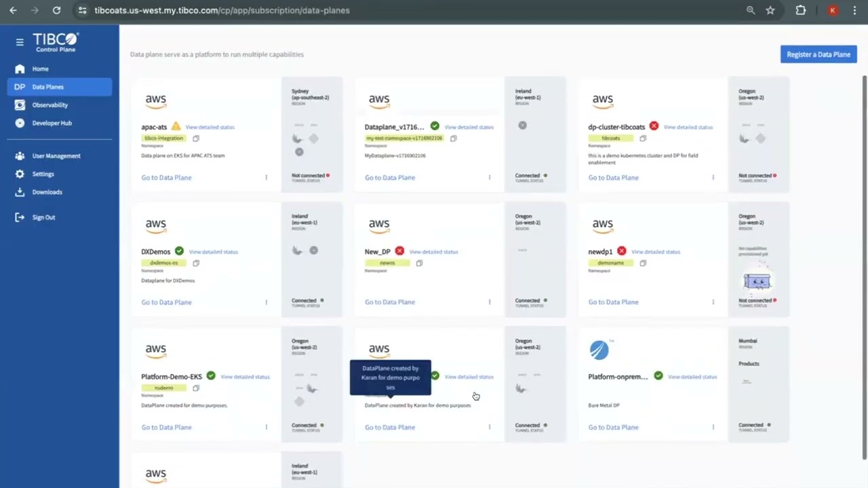Image resolution: width=868 pixels, height=488 pixels.
Task: Click the warning triangle on the apac-ats card
Action: pos(175,127)
